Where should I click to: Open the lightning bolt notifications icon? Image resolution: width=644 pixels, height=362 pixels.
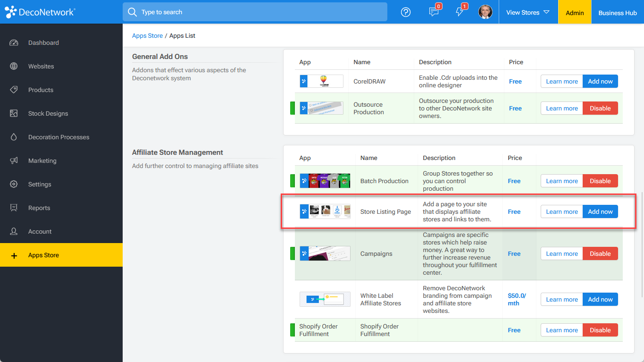(x=460, y=12)
